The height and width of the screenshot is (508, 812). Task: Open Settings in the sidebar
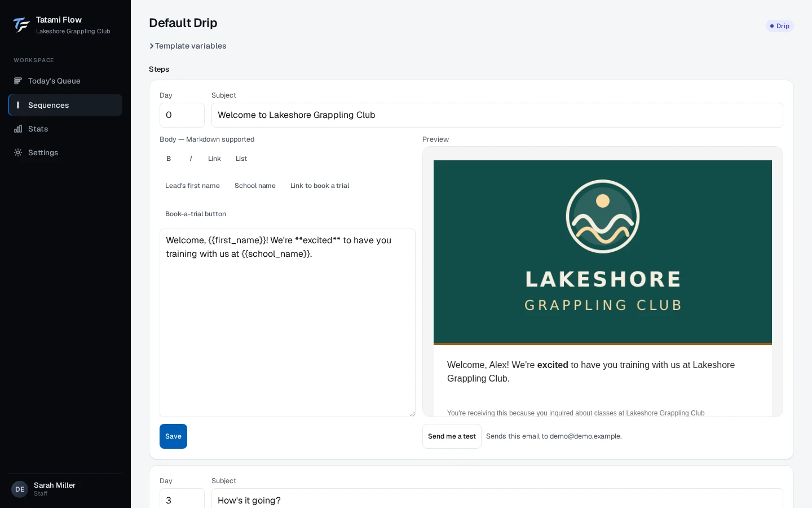[x=65, y=152]
